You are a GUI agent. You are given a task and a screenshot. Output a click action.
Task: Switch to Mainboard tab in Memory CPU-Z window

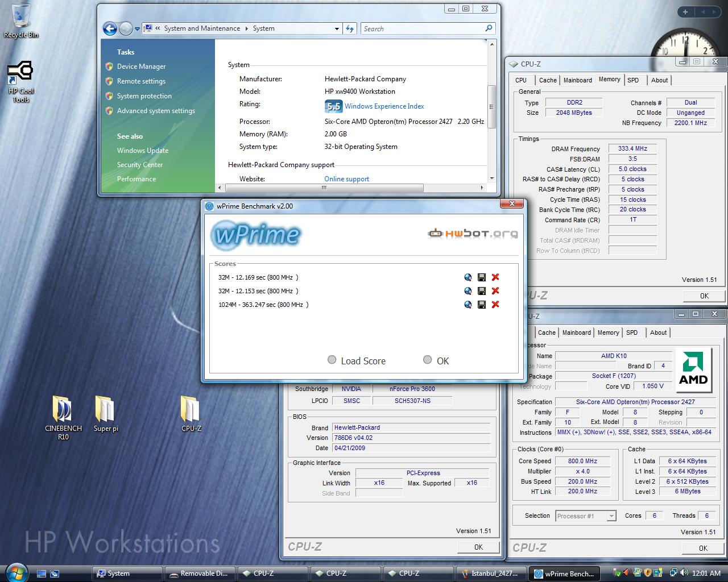[x=578, y=80]
